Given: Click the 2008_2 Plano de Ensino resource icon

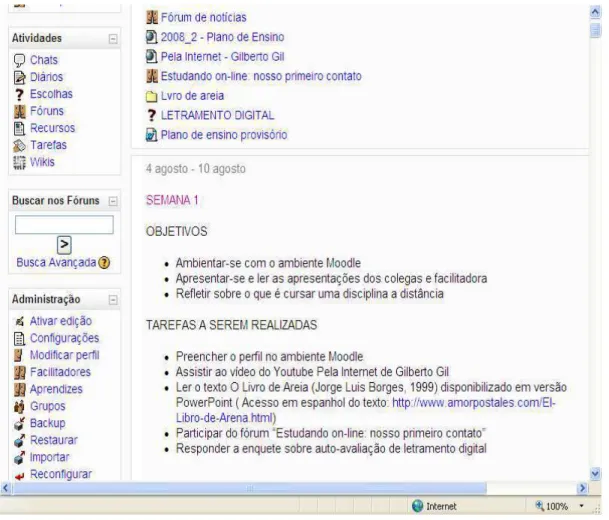Looking at the screenshot, I should tap(151, 37).
